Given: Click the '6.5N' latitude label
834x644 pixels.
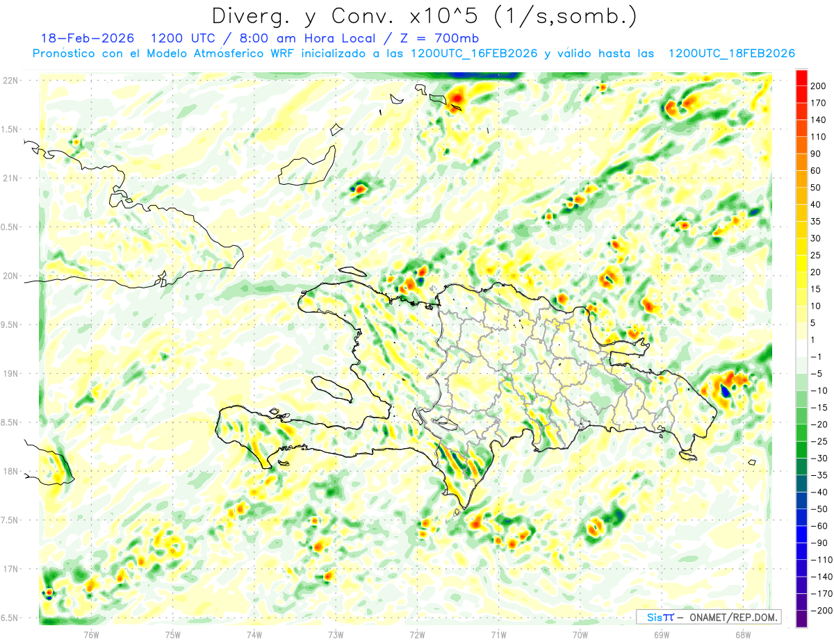Looking at the screenshot, I should [10, 618].
